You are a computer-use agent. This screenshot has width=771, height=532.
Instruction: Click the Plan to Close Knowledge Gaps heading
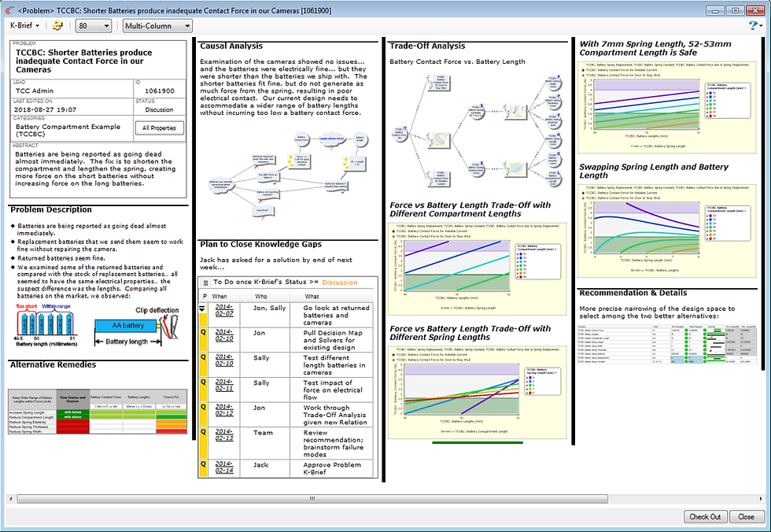click(260, 245)
